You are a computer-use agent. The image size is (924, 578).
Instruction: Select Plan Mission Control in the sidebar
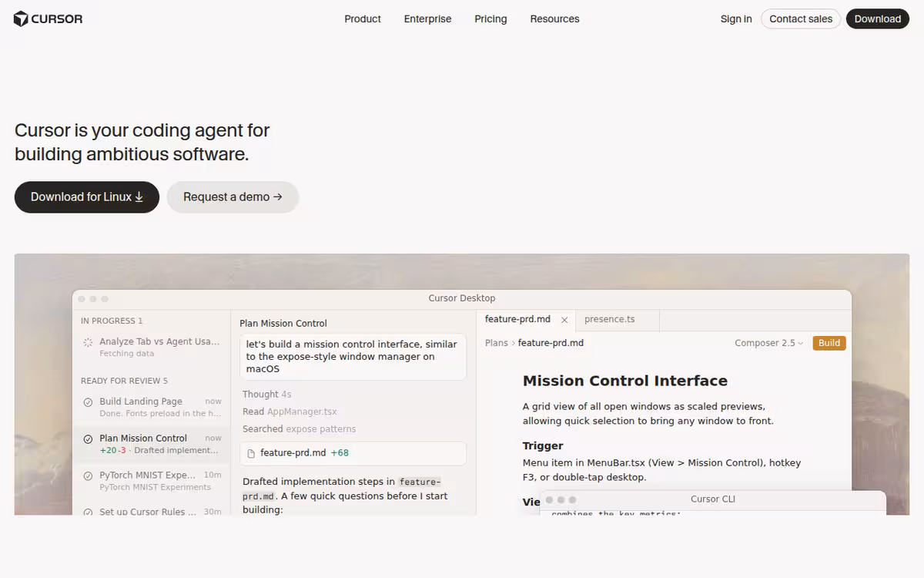tap(151, 444)
